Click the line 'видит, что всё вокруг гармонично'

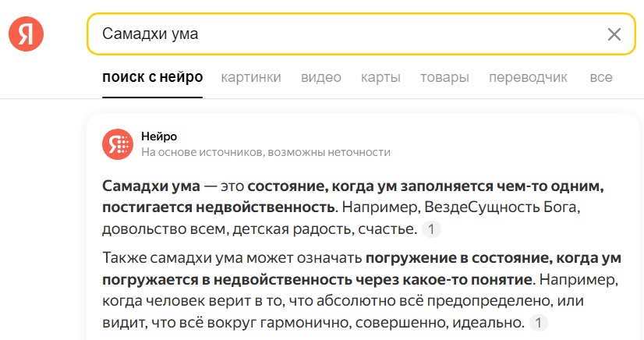[226, 323]
